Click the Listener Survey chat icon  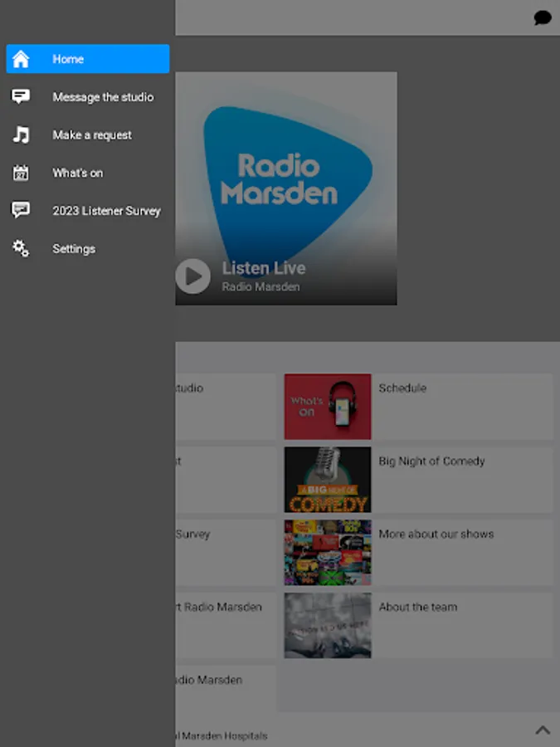pyautogui.click(x=21, y=210)
